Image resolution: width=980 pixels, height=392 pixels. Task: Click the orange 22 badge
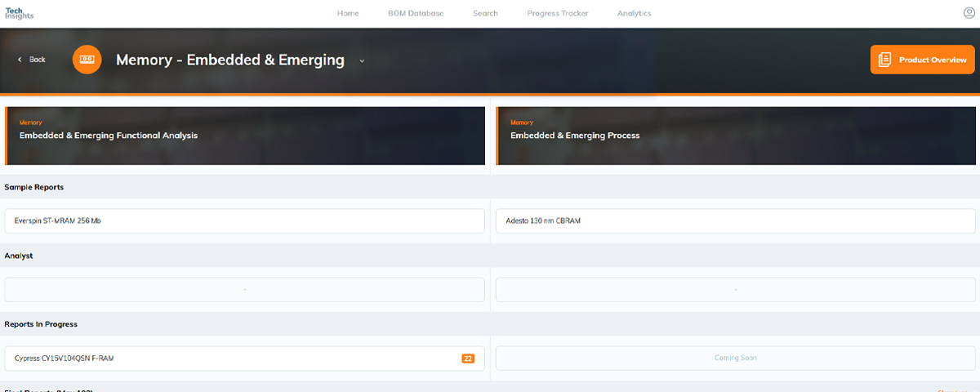(x=468, y=359)
